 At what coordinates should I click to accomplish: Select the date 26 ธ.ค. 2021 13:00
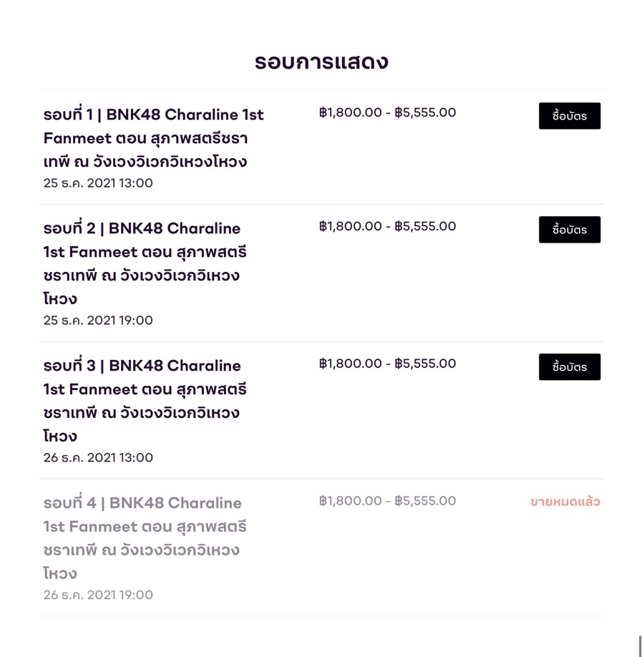(x=98, y=457)
